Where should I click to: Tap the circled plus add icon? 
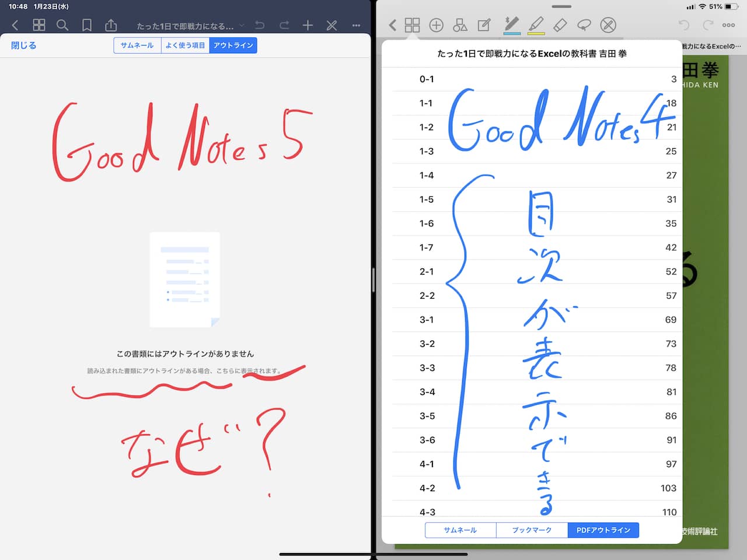[436, 25]
